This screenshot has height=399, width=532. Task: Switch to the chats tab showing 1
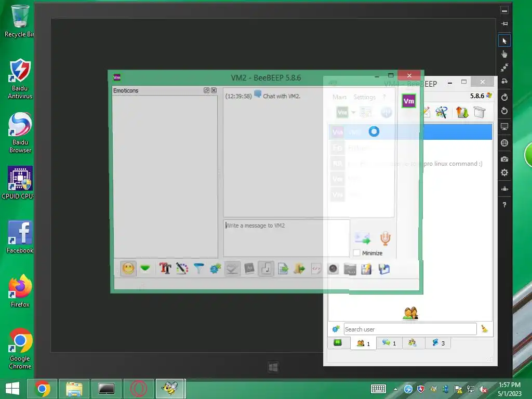(x=389, y=343)
